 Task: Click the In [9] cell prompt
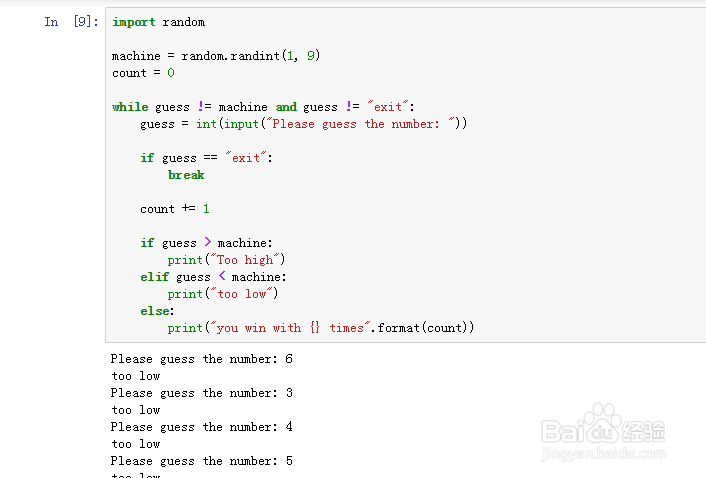(x=70, y=22)
